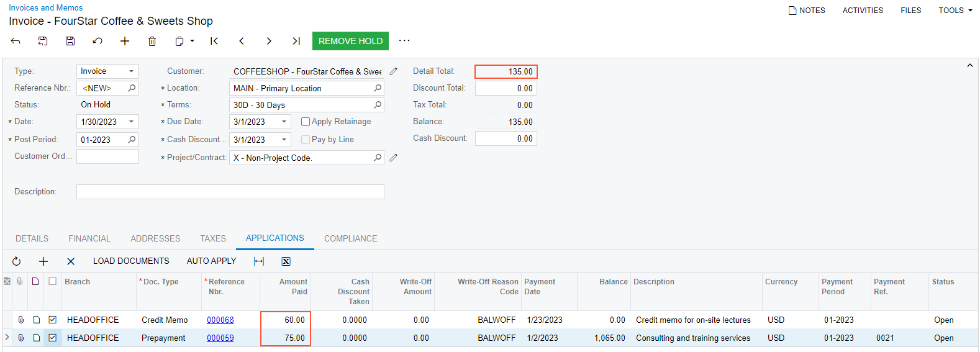Uncheck the Prepayment row checkbox
Screen dimensions: 980x352
(53, 338)
